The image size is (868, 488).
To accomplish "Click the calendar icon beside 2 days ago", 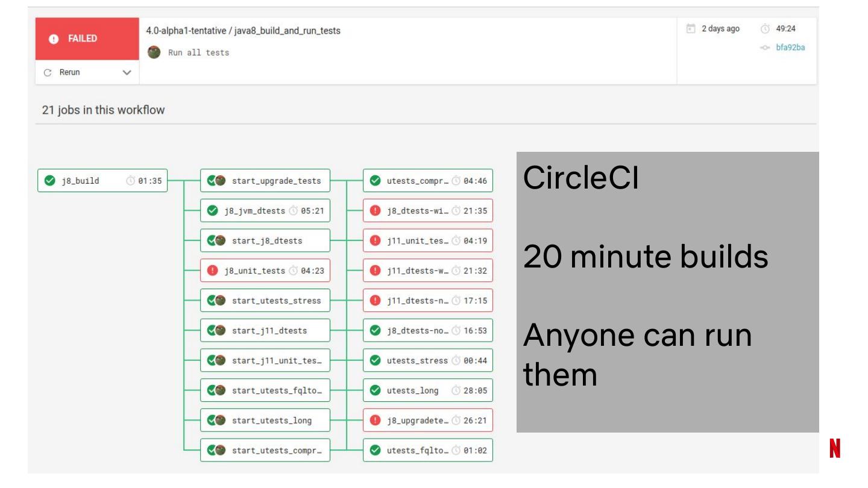I will pyautogui.click(x=691, y=29).
